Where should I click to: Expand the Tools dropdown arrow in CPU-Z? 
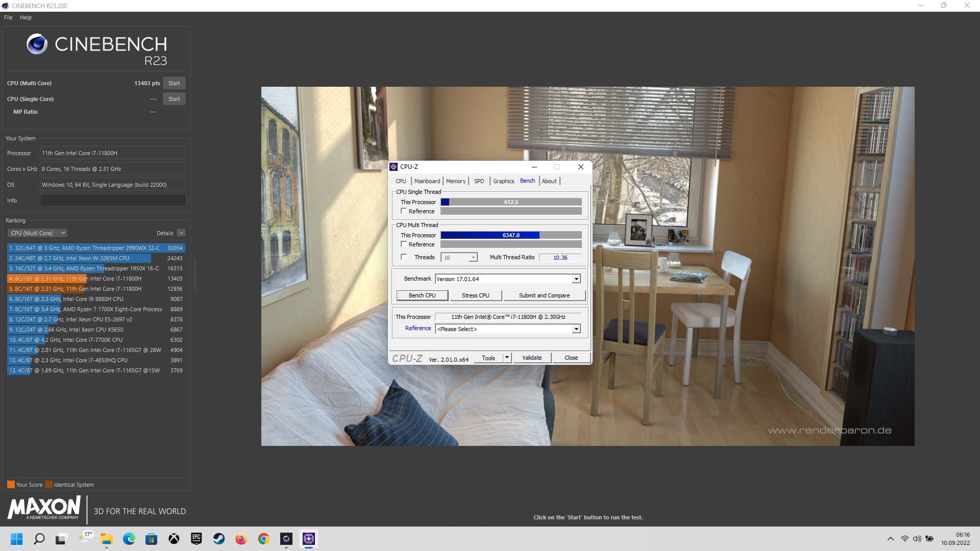point(507,358)
